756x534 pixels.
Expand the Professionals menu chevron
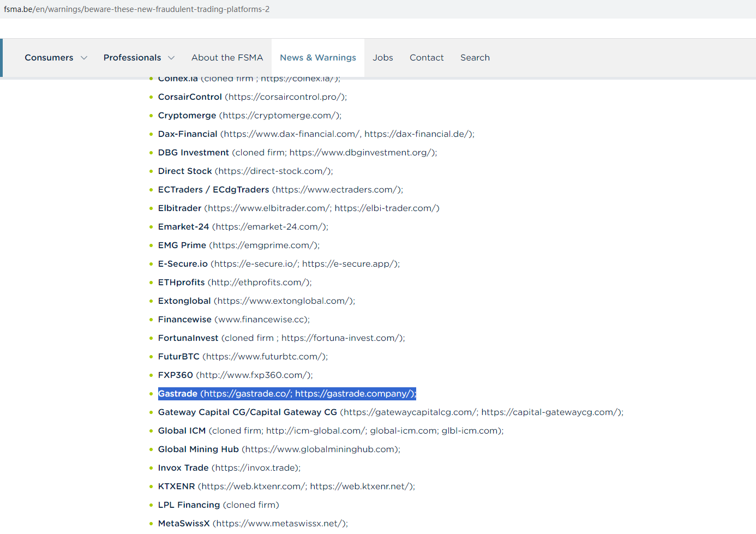(x=171, y=58)
